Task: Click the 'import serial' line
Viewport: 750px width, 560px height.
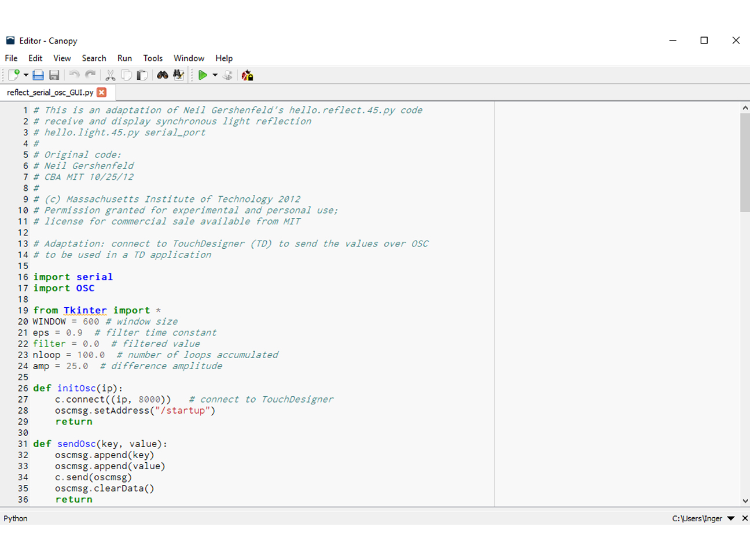Action: pos(73,277)
